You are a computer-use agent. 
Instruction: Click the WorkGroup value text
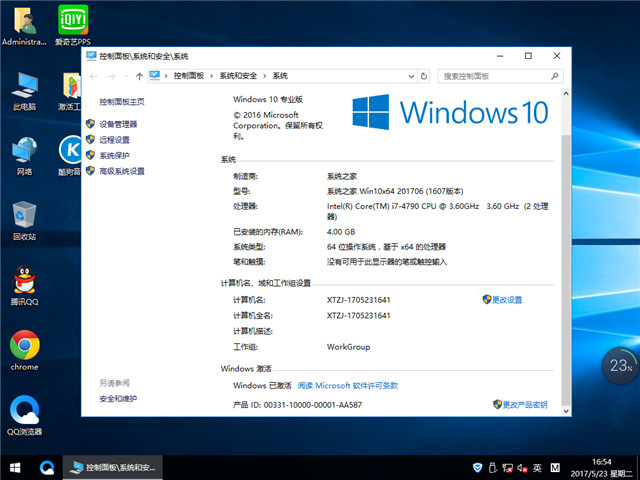tap(348, 347)
